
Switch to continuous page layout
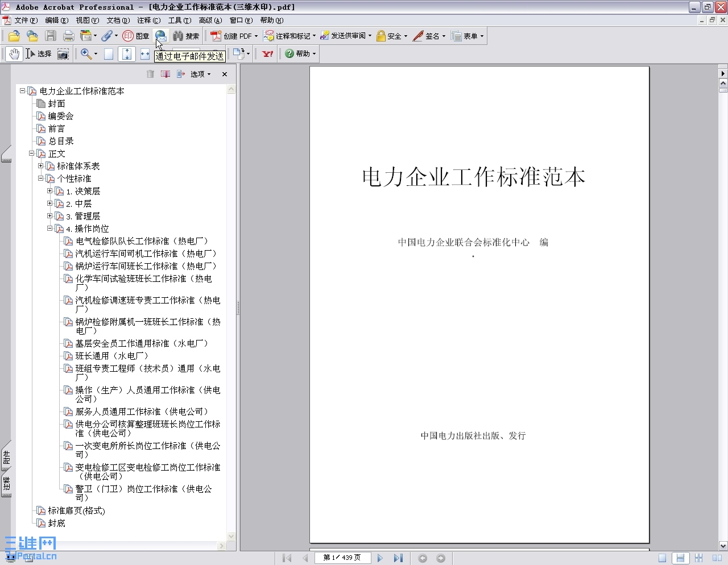coord(680,558)
